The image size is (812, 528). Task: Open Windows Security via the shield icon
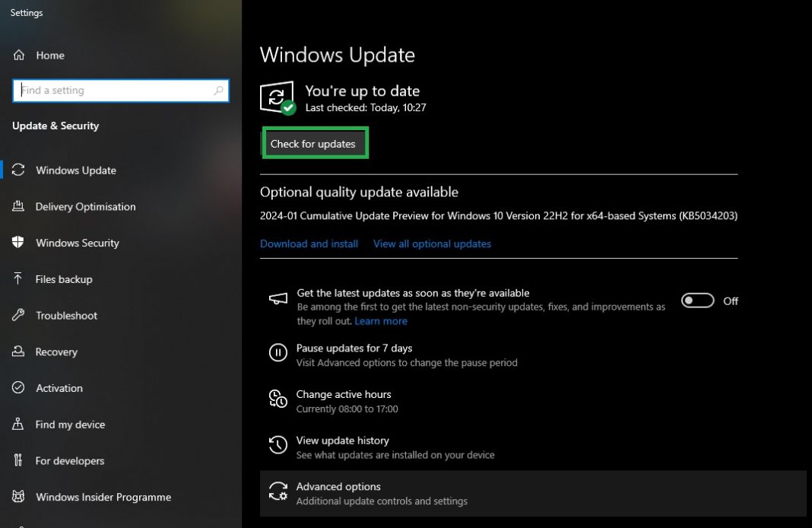19,243
